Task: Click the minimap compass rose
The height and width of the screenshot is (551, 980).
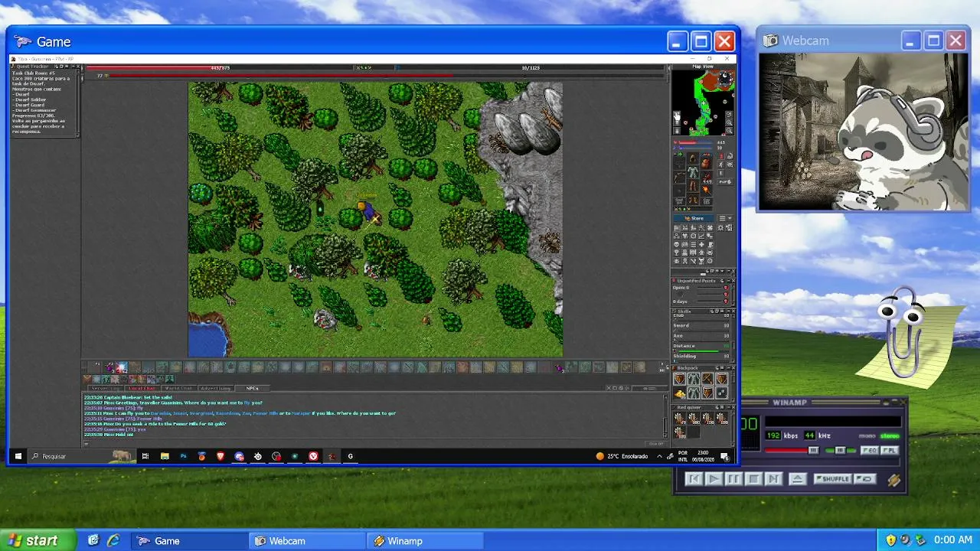Action: click(726, 79)
